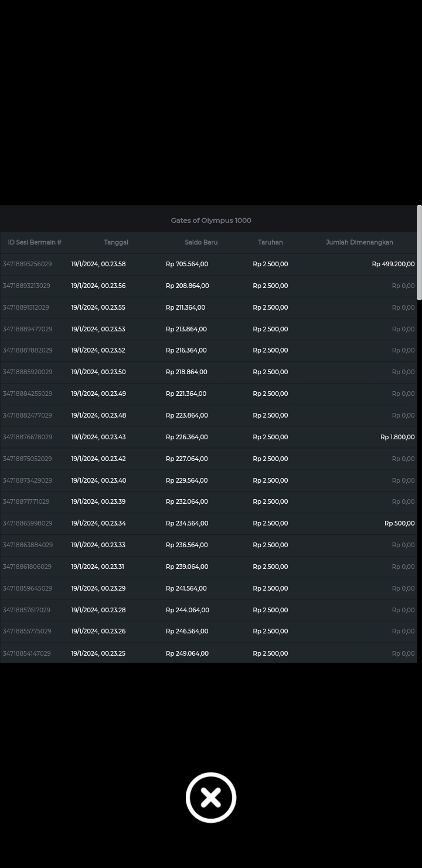The image size is (422, 868).
Task: Click the 'Taruhan' column header
Action: tap(270, 242)
